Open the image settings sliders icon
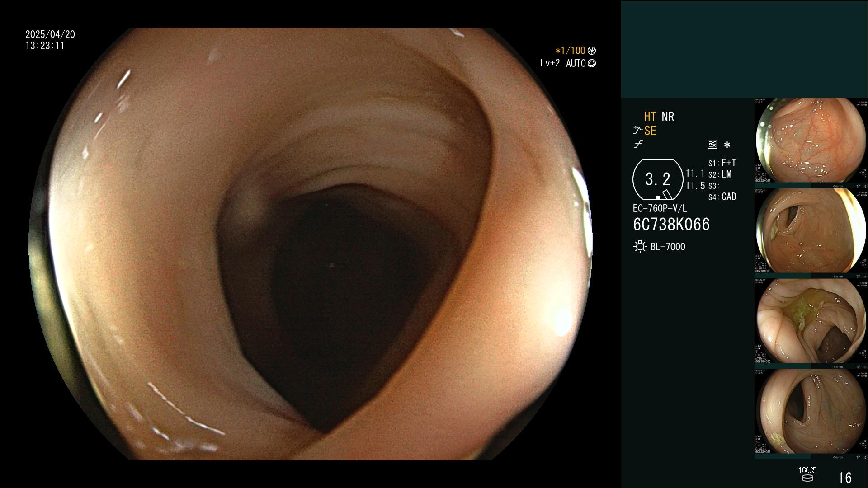Screen dimensions: 868x488 coord(712,144)
